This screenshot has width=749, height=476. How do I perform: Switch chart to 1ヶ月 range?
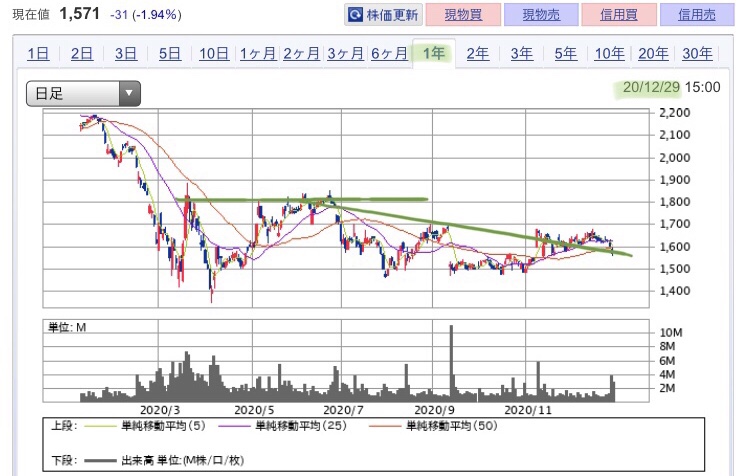[x=258, y=54]
